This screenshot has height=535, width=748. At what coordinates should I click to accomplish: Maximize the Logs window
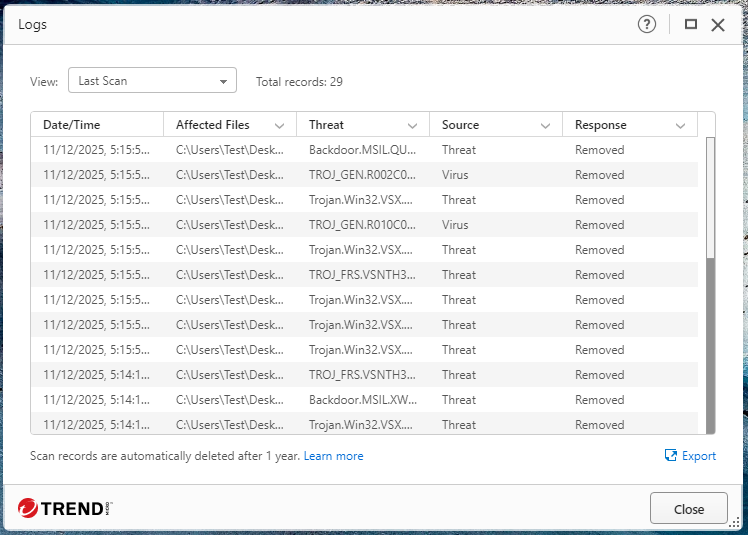click(x=690, y=24)
